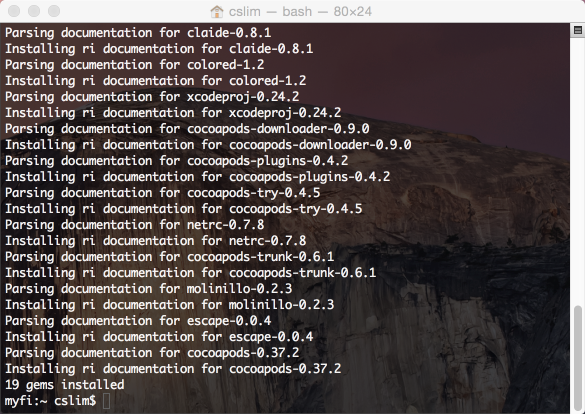
Task: Click 'Installing ri documentation for cocoapods-trunk-0.6.1'
Action: coord(191,273)
